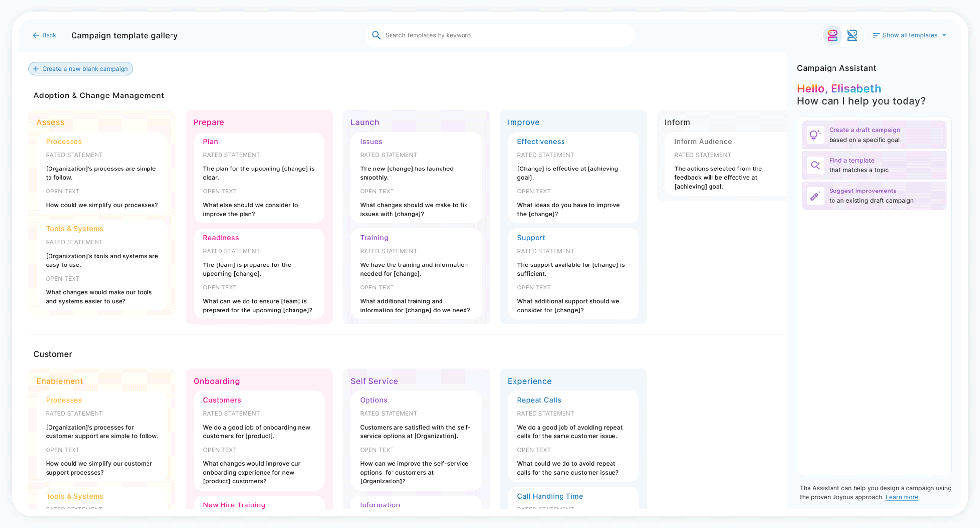Click the lightbulb draft campaign icon
Image resolution: width=980 pixels, height=528 pixels.
pyautogui.click(x=815, y=135)
